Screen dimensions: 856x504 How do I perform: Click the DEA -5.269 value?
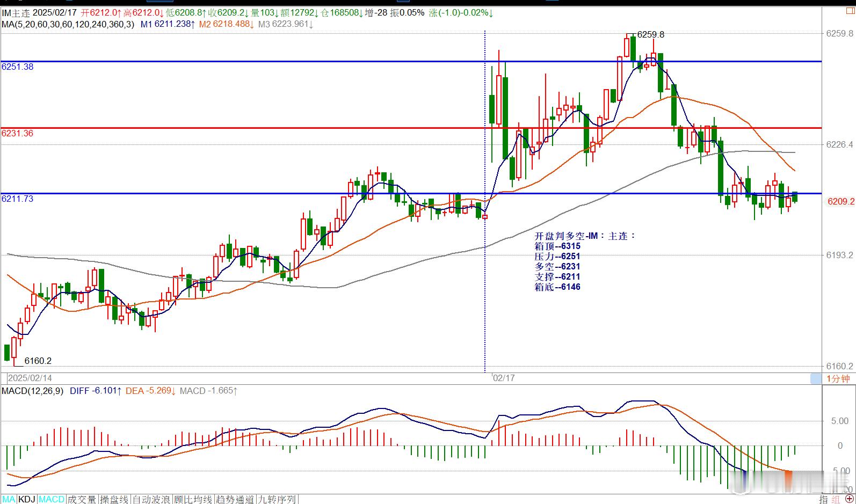[150, 391]
